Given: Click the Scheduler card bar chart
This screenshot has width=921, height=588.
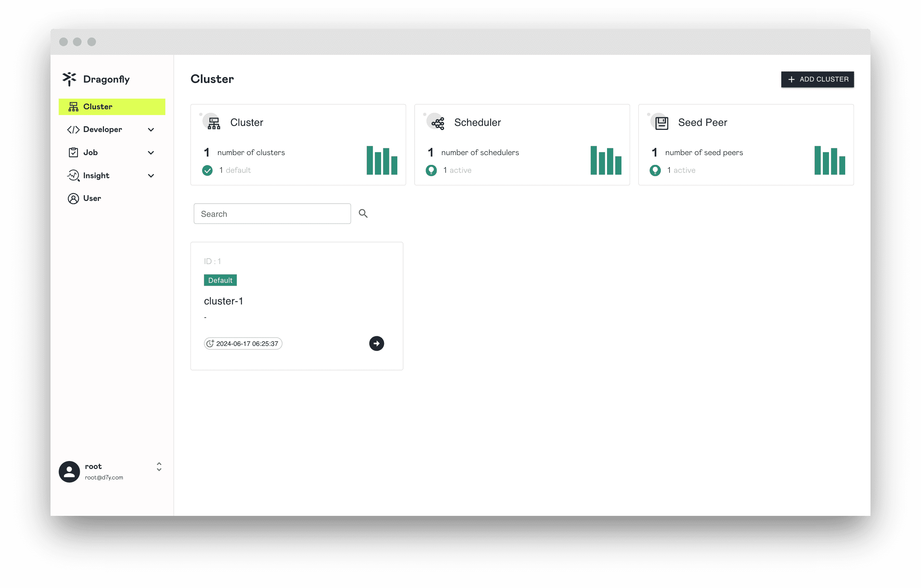Looking at the screenshot, I should coord(606,160).
